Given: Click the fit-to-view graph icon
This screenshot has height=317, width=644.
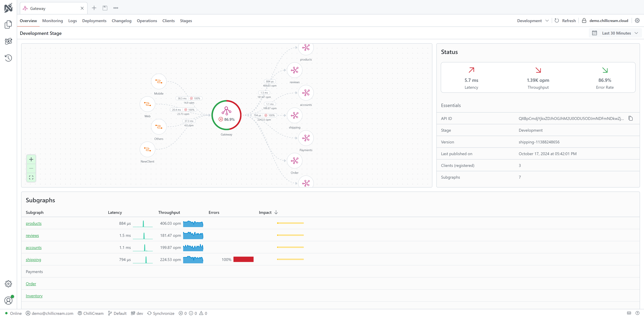Looking at the screenshot, I should point(31,177).
